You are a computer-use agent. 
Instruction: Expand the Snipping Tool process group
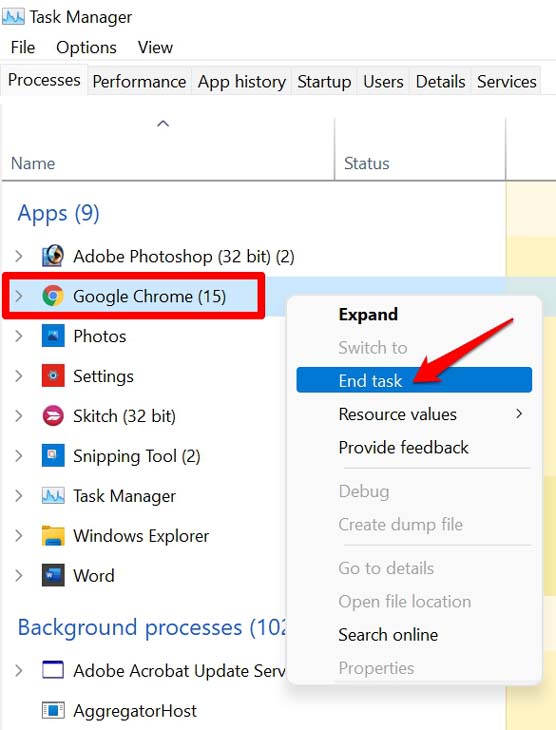(19, 456)
